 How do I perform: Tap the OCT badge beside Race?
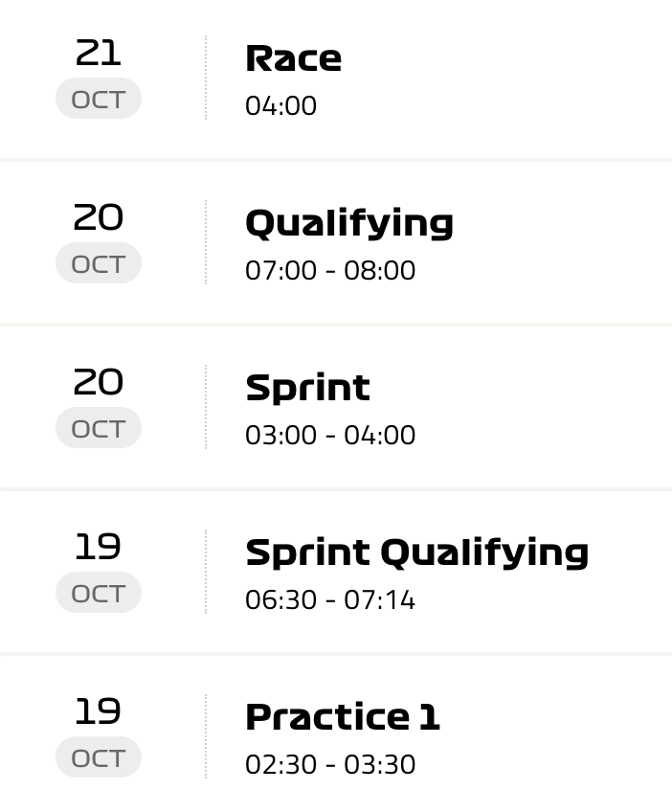point(99,99)
